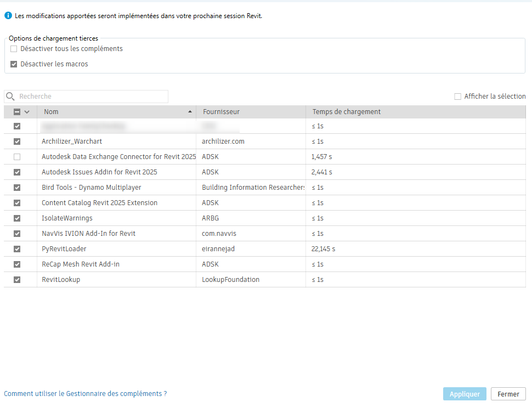Uncheck the Archilizer_Warchart checkbox
The height and width of the screenshot is (413, 532).
click(x=17, y=142)
